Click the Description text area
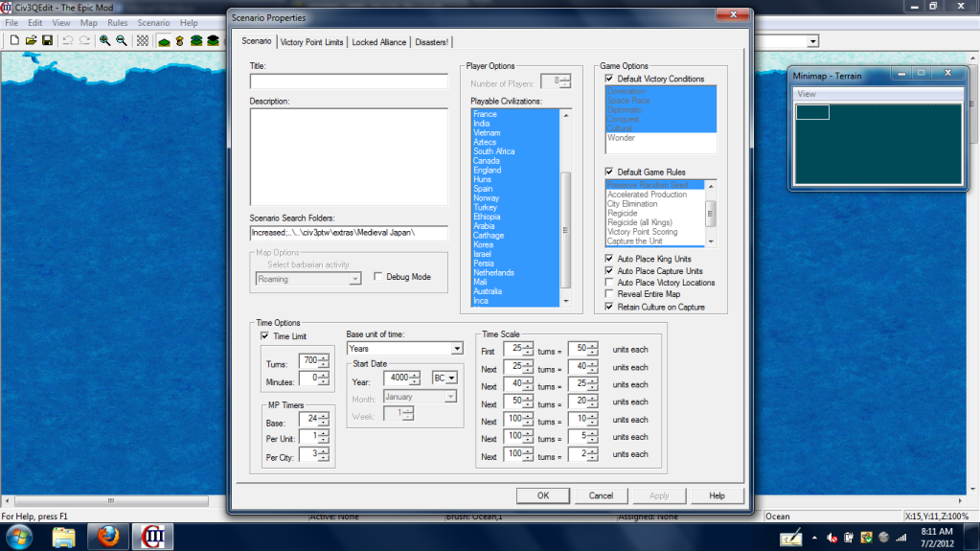This screenshot has height=551, width=980. tap(349, 157)
